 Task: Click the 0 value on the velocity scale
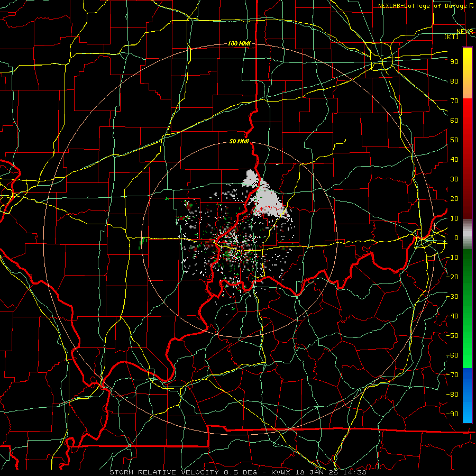(x=456, y=238)
